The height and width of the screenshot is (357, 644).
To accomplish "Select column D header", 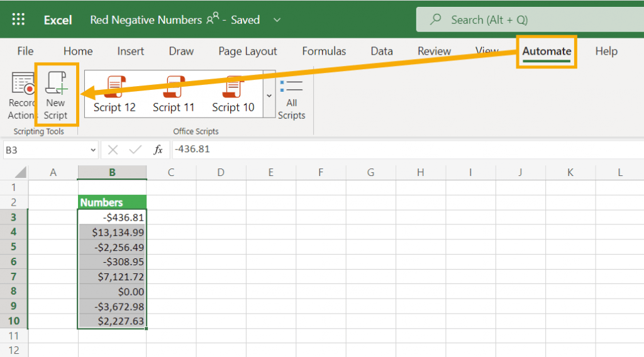I will [x=221, y=172].
